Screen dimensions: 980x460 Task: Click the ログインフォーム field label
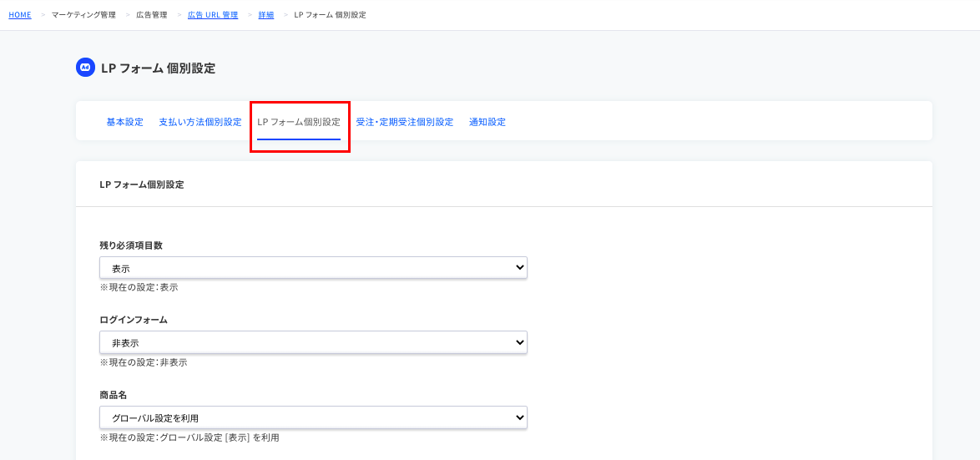134,320
